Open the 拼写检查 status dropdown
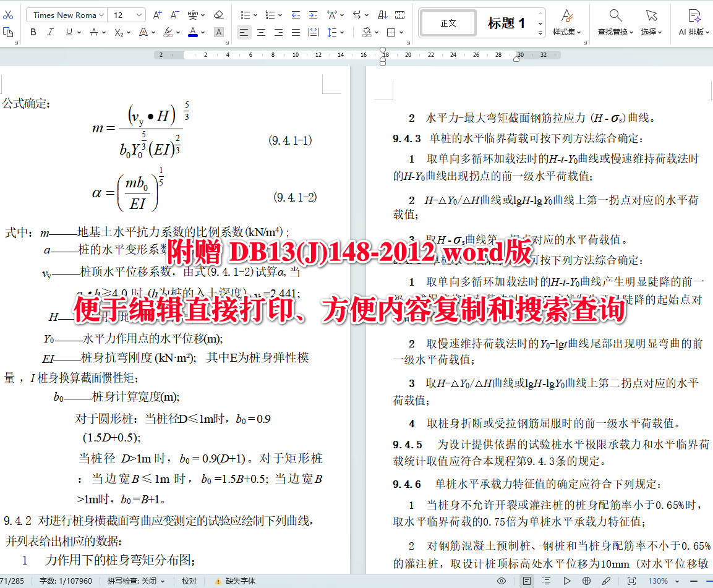713x588 pixels. (136, 581)
